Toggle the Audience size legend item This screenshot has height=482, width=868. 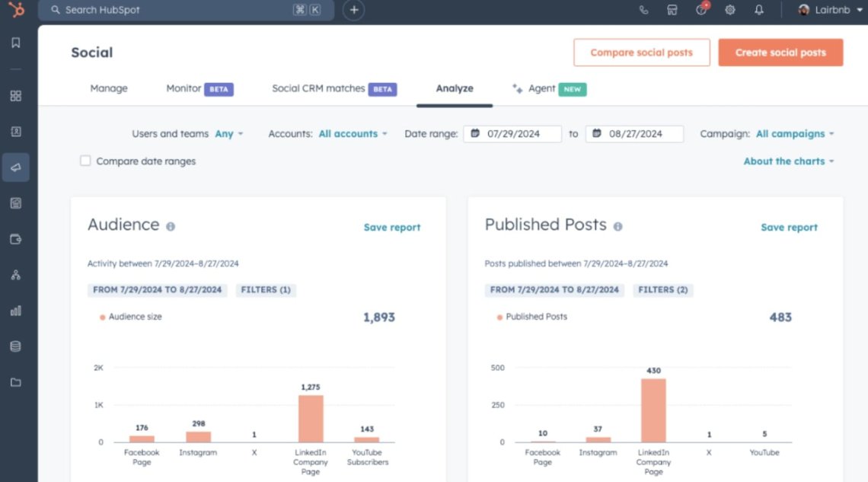[131, 317]
